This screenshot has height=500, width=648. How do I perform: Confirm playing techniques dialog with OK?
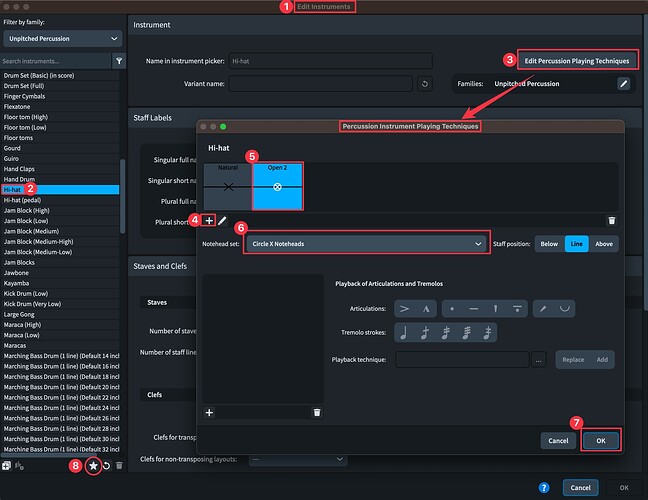coord(601,441)
